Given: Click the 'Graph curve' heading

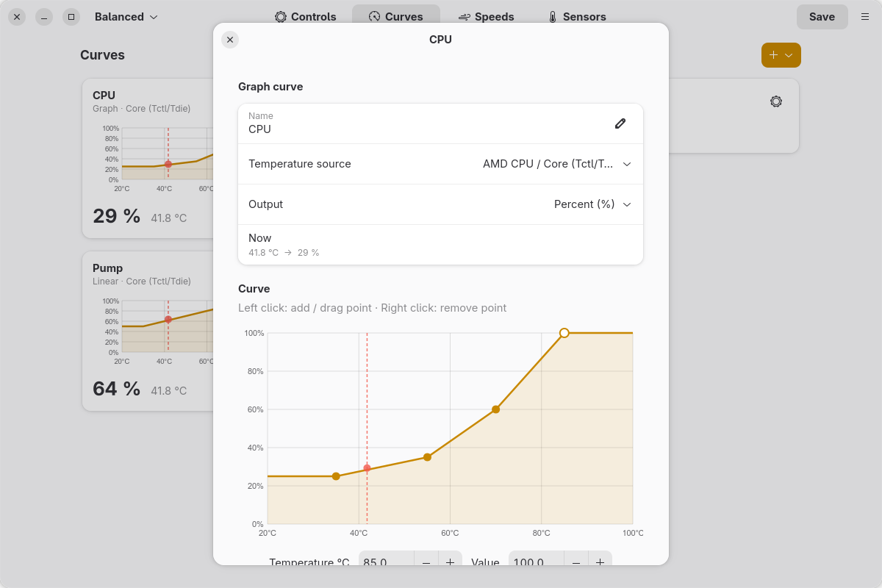Looking at the screenshot, I should [x=270, y=87].
